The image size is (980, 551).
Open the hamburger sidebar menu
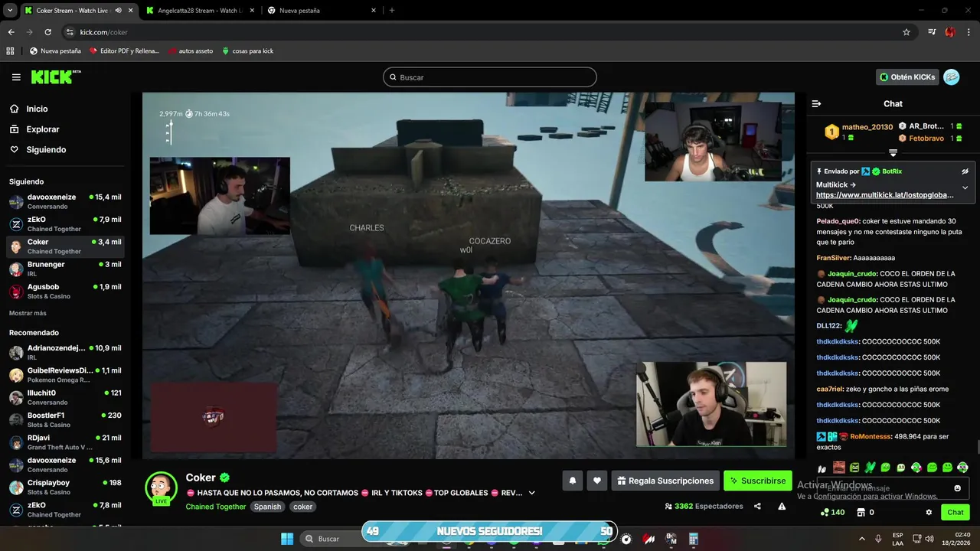16,77
